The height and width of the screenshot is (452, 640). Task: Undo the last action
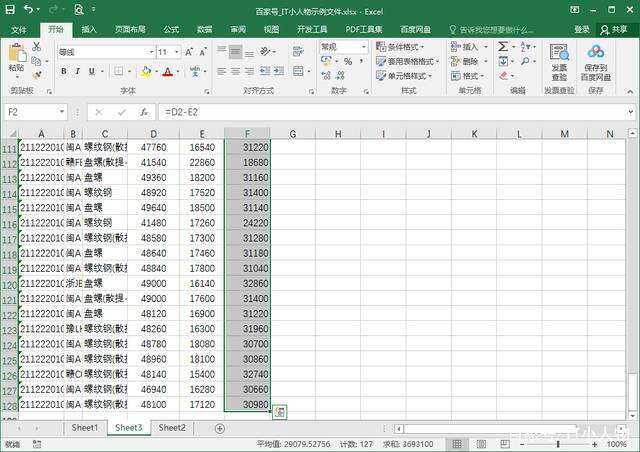[28, 9]
